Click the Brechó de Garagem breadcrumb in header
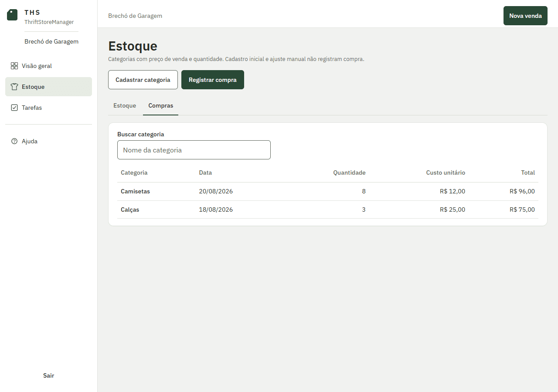Viewport: 558px width, 392px height. tap(135, 16)
